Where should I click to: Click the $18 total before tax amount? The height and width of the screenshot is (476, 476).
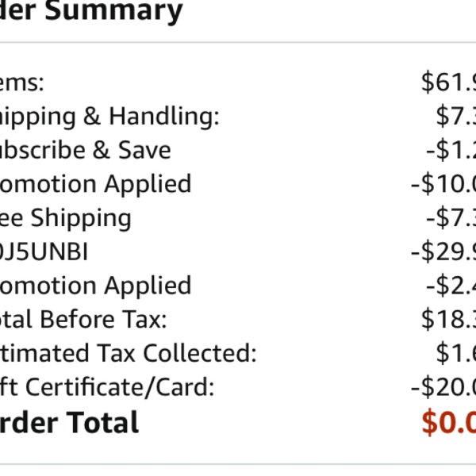[x=449, y=319]
